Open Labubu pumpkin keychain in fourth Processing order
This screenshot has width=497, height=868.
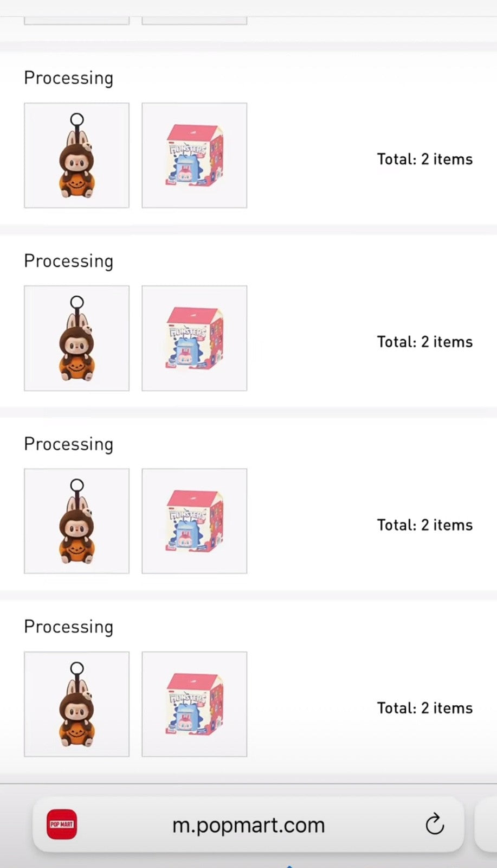coord(77,704)
